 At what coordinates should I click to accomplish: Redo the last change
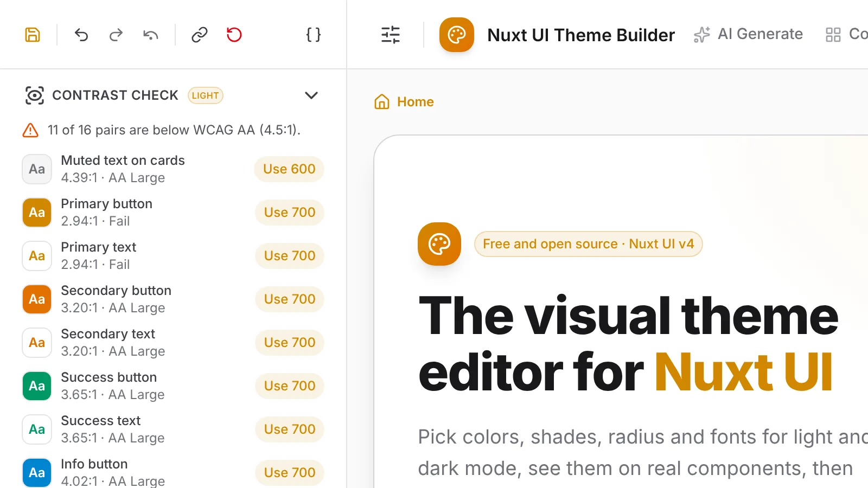[116, 35]
